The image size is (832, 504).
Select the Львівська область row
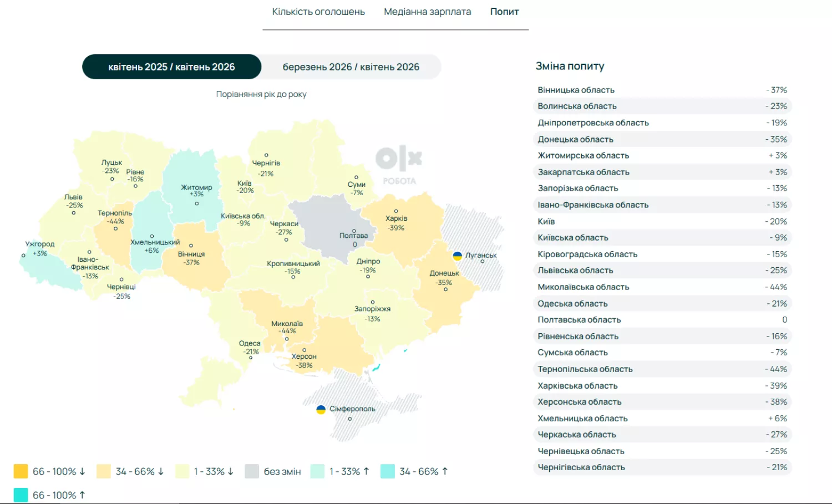(662, 270)
